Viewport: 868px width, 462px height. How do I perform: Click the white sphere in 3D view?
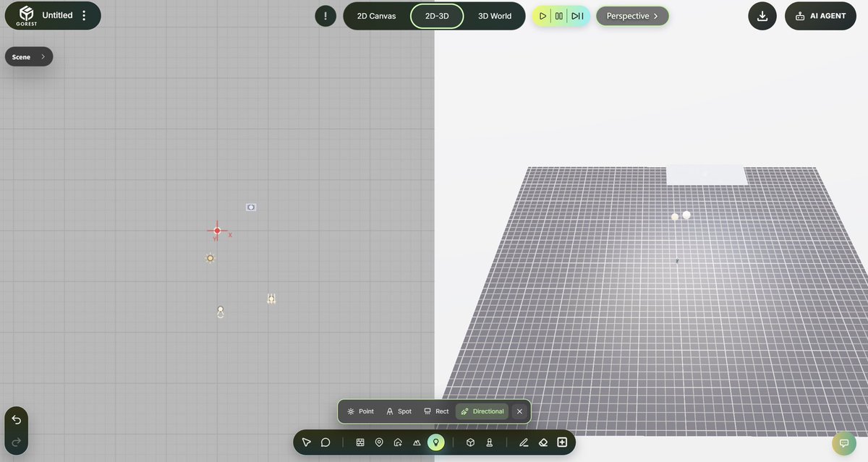pyautogui.click(x=686, y=215)
